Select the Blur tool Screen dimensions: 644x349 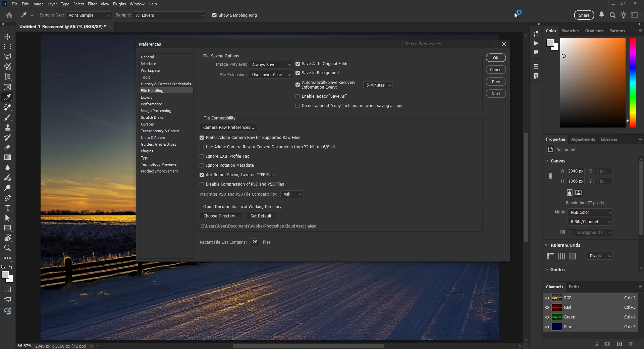click(7, 168)
